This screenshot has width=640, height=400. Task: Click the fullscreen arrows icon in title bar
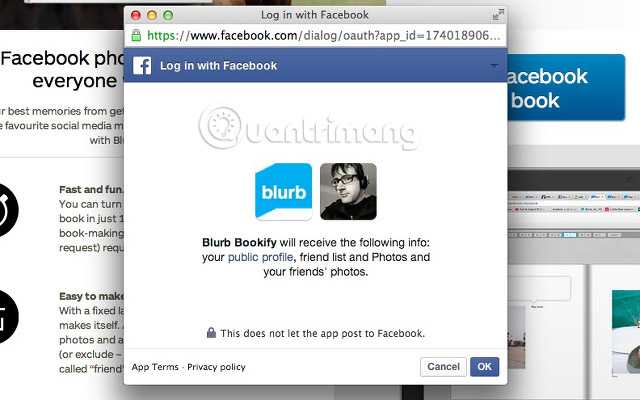coord(498,15)
